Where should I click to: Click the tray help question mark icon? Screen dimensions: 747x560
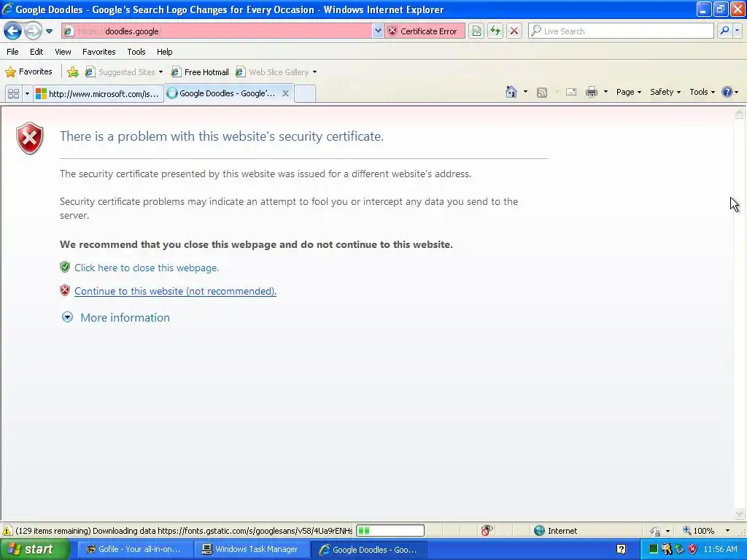tap(622, 549)
